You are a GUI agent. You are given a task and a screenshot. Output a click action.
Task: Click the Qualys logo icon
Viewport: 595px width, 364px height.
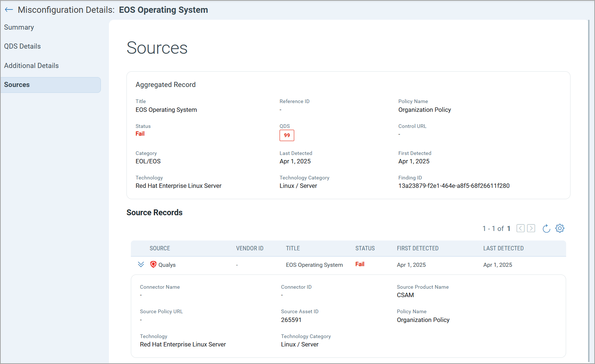154,264
